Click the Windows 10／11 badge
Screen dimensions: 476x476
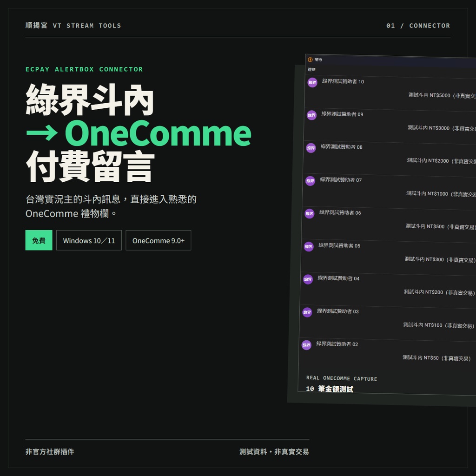click(x=89, y=240)
